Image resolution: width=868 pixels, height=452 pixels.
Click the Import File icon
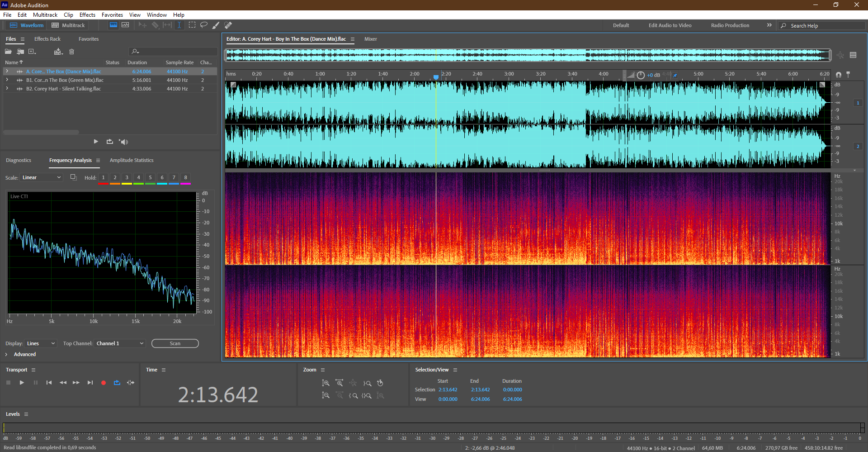[x=20, y=52]
